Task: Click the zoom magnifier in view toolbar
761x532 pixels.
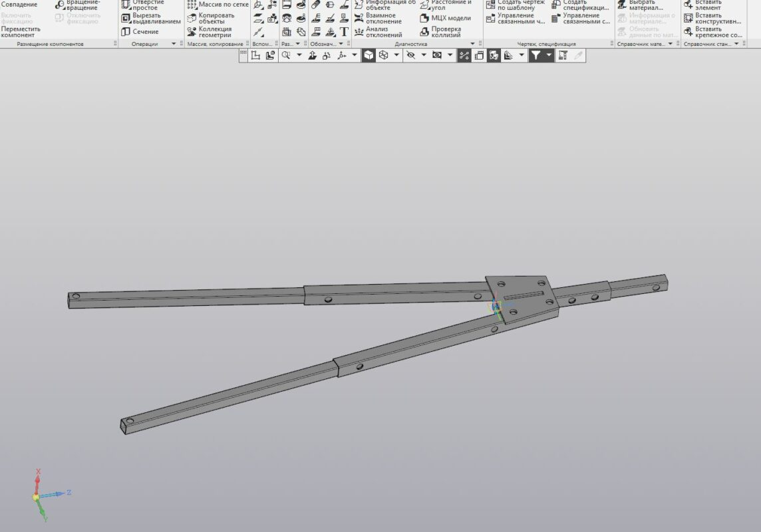Action: [286, 56]
